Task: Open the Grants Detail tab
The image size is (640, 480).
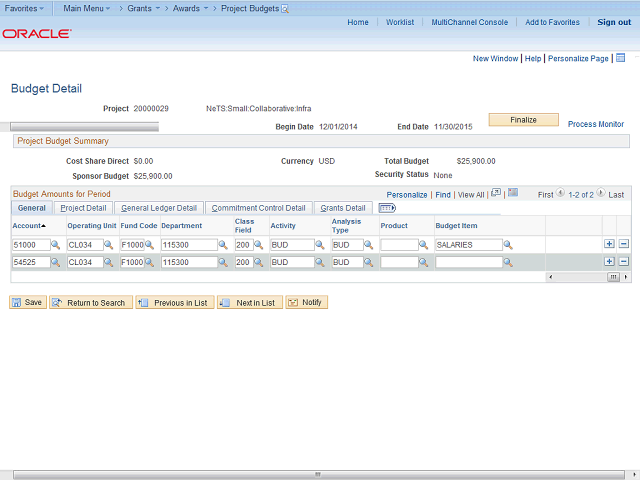Action: coord(342,208)
